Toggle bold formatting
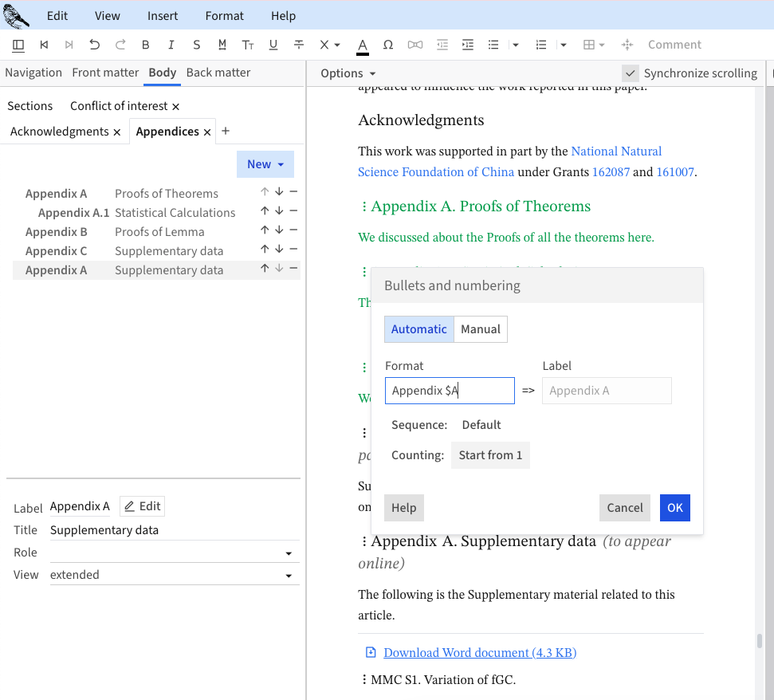Screen dimensions: 774x700 tap(146, 45)
